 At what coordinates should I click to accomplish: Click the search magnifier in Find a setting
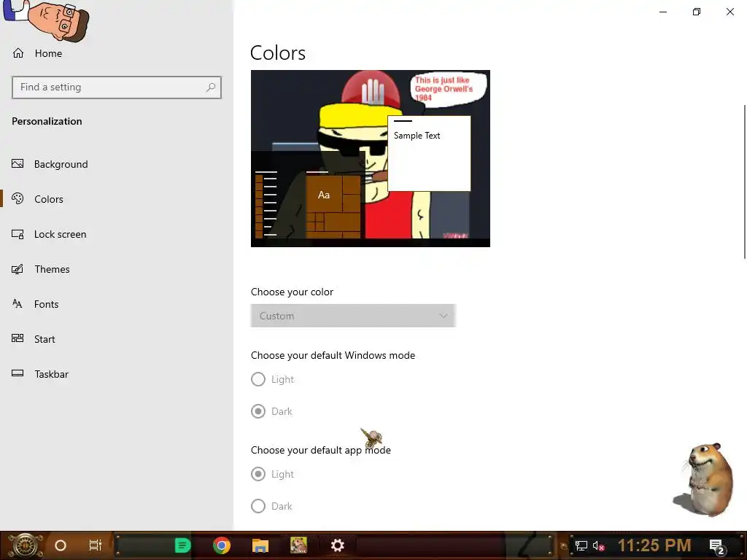(211, 87)
